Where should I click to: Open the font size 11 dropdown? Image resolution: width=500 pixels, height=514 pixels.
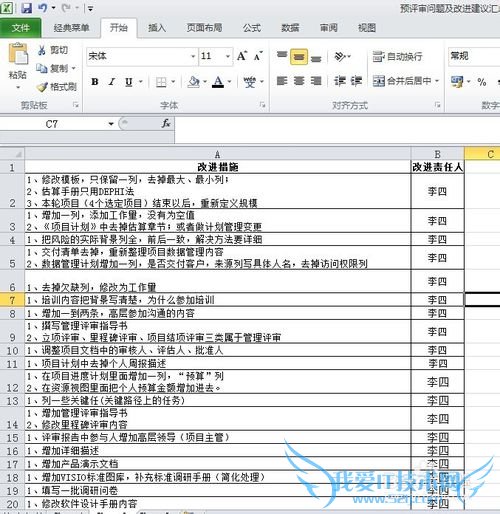click(x=228, y=56)
